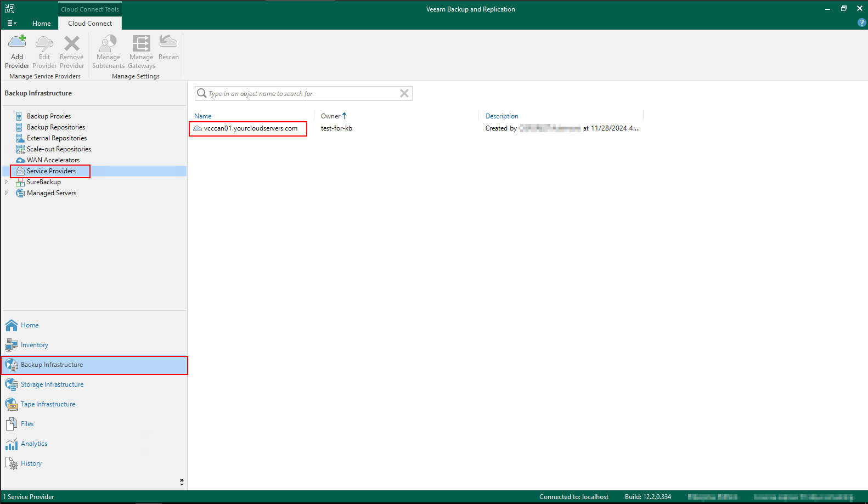Click the Cloud Connect Tools tab header
This screenshot has height=504, width=868.
(x=90, y=9)
